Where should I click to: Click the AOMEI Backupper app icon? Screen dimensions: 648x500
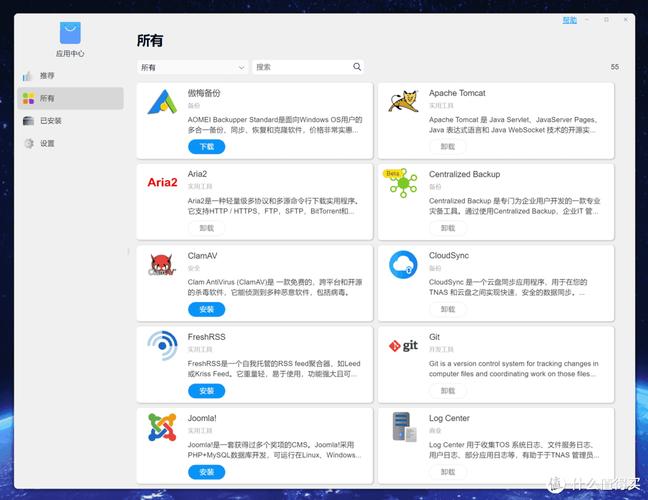click(x=162, y=102)
